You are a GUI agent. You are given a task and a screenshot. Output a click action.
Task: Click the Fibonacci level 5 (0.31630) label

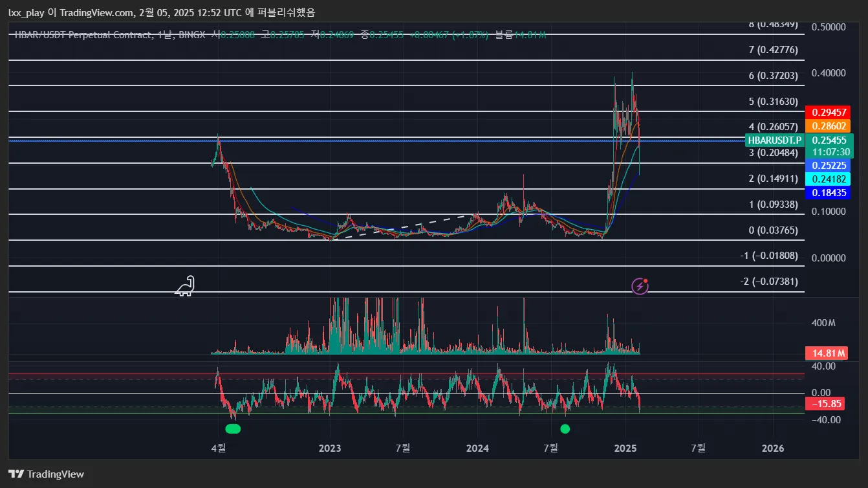(773, 102)
